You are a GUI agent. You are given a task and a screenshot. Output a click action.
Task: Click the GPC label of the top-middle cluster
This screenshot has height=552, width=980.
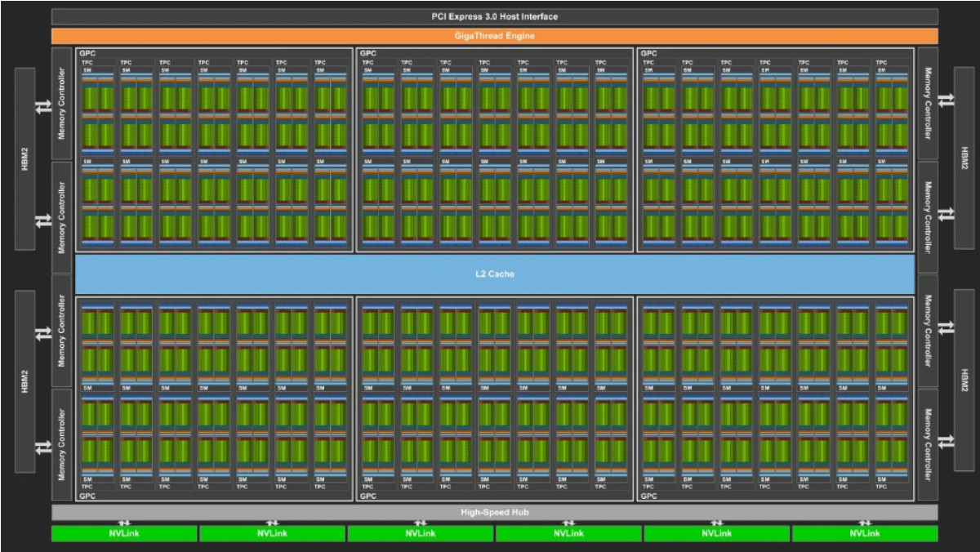pos(368,53)
